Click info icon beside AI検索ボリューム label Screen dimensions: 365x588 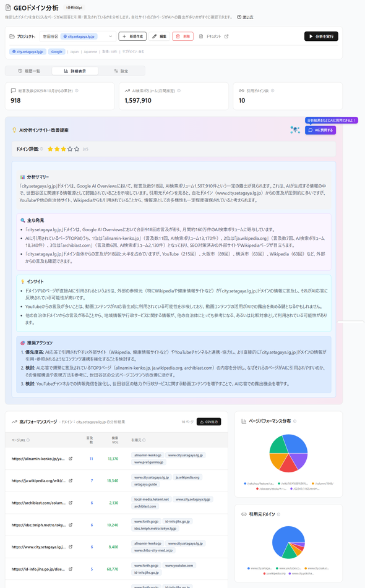point(179,91)
